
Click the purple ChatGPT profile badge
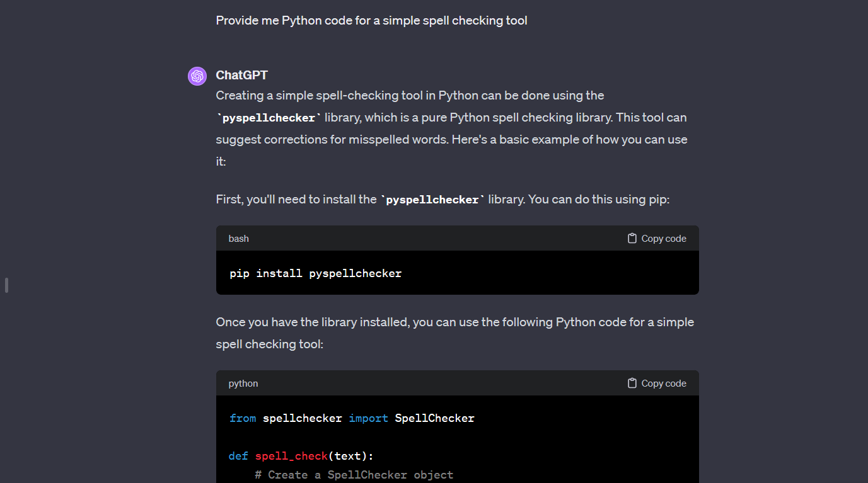point(197,76)
